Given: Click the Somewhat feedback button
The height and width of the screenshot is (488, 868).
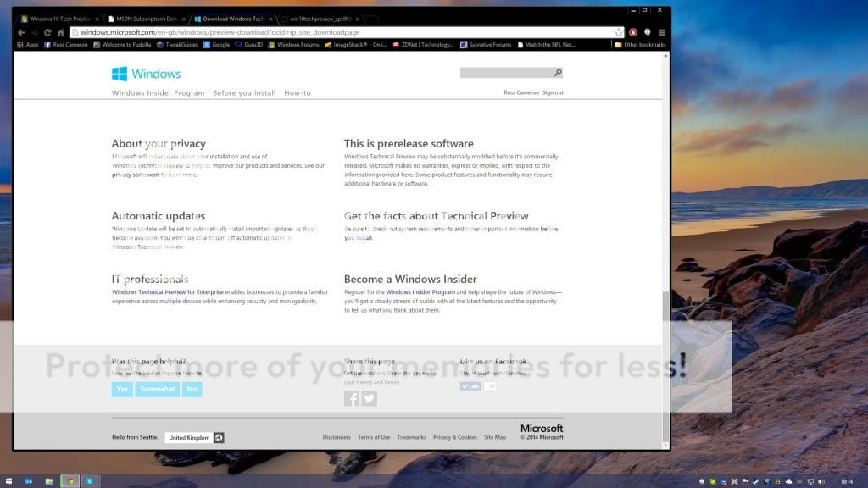Looking at the screenshot, I should click(x=158, y=389).
